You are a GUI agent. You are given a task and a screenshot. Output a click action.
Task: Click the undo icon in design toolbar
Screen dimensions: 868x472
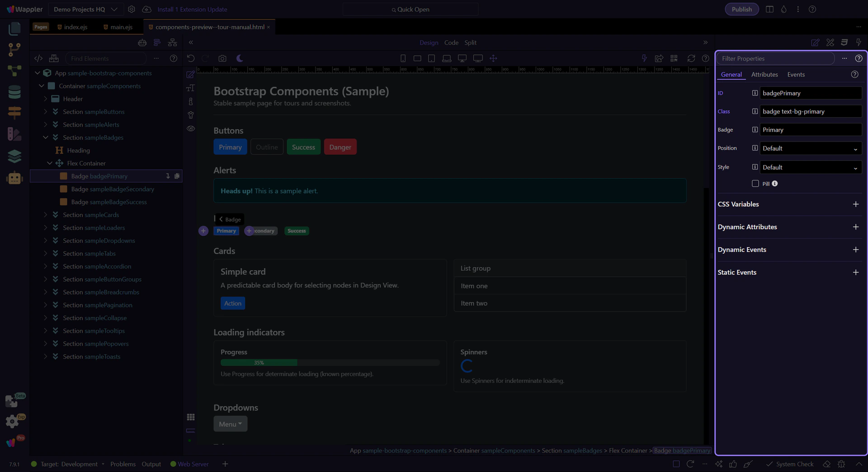pos(190,58)
